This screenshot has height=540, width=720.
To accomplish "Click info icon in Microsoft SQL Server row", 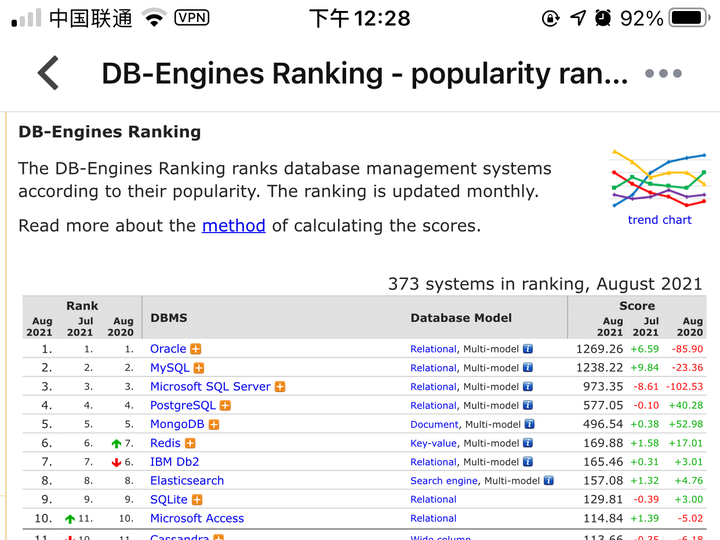I will 528,387.
